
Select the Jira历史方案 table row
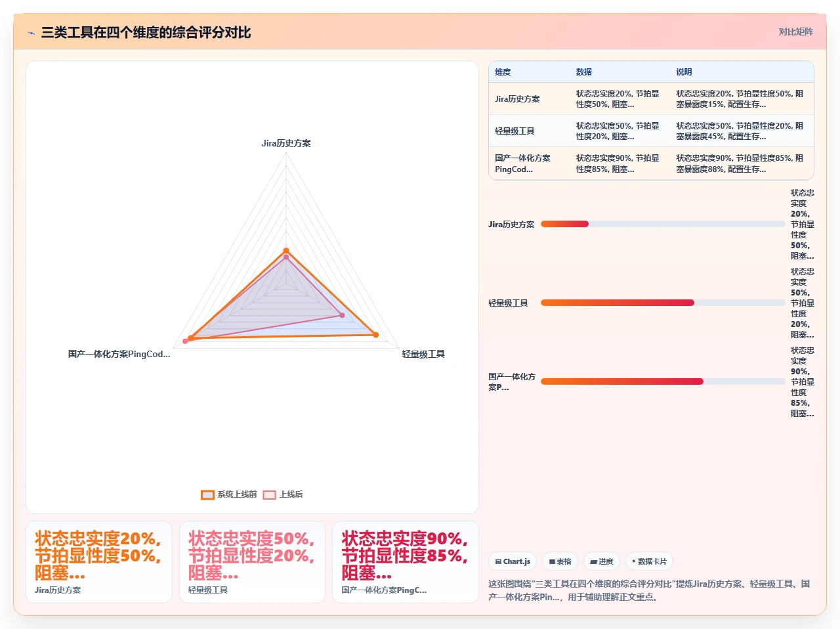[x=651, y=98]
